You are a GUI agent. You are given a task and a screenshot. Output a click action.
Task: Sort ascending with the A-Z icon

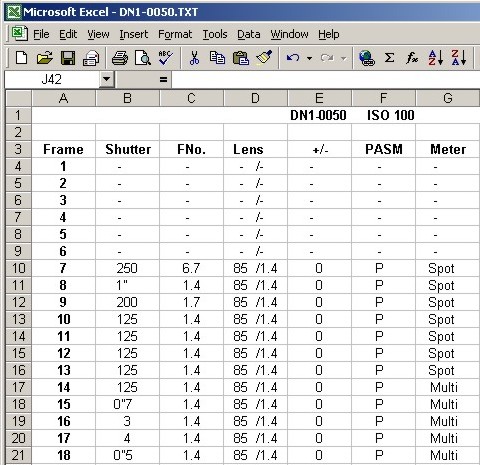coord(436,58)
